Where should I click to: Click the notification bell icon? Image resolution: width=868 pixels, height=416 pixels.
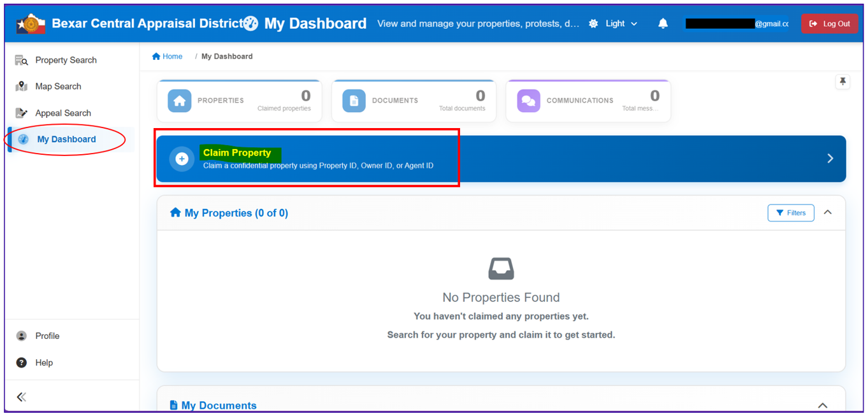(663, 24)
